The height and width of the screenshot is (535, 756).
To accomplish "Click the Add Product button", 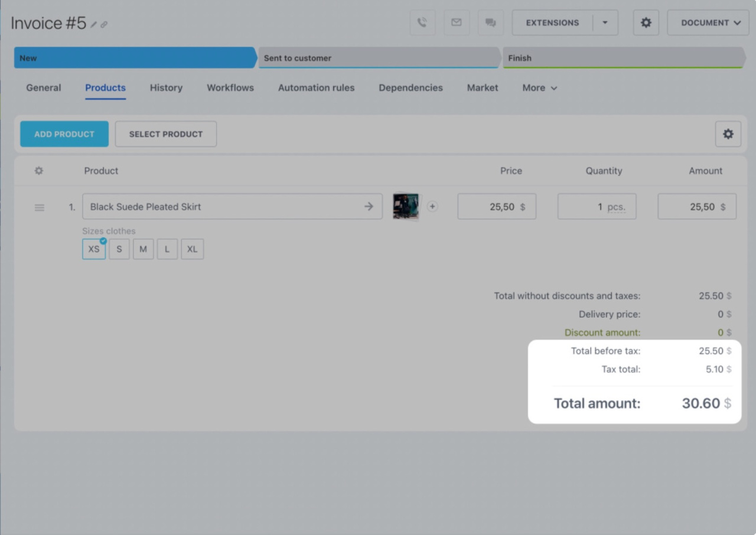I will click(64, 134).
